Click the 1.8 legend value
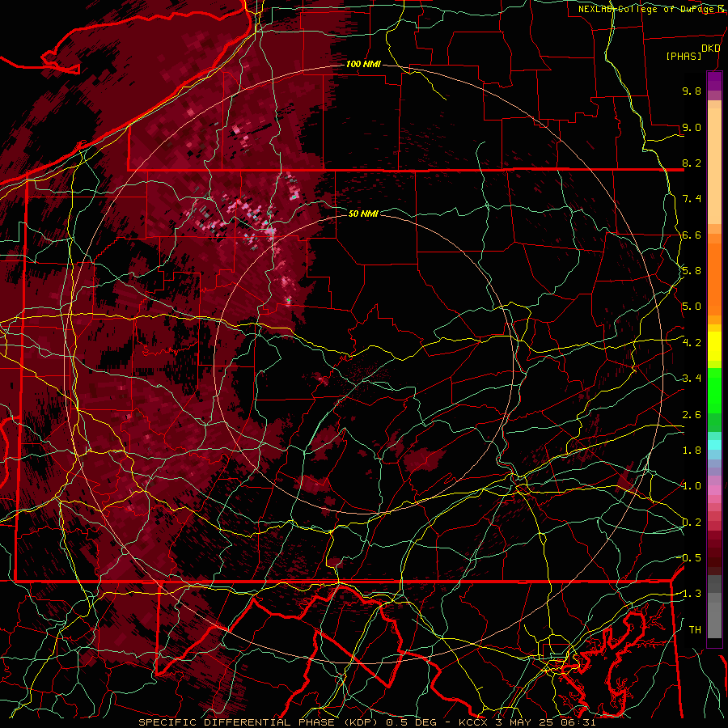This screenshot has height=728, width=728. coord(692,451)
